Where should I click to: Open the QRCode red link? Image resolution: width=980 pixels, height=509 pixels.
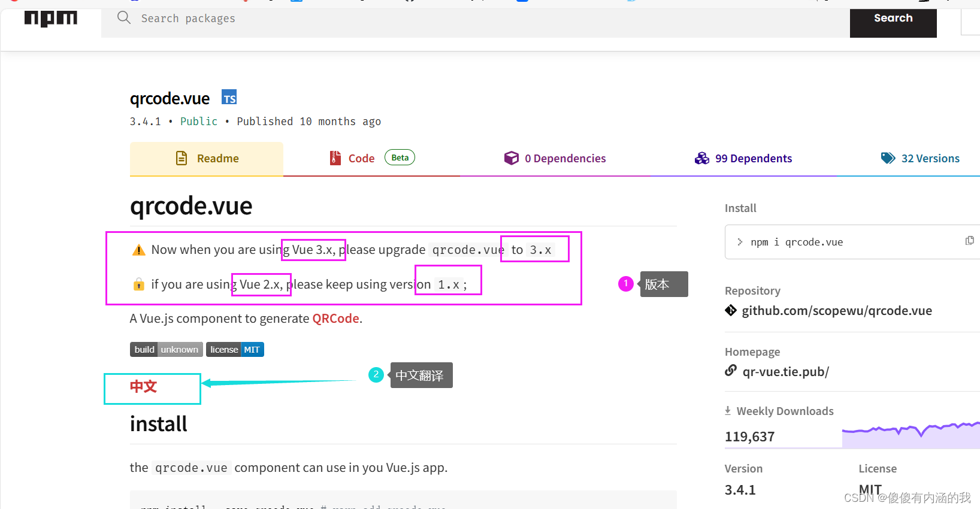[335, 319]
